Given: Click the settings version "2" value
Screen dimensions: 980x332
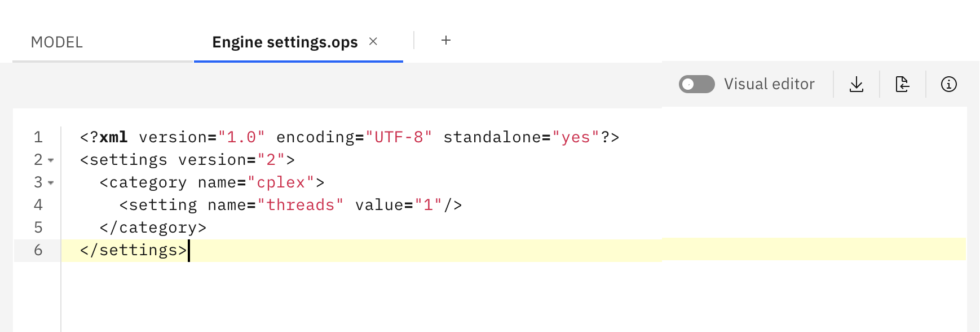Looking at the screenshot, I should [x=271, y=160].
